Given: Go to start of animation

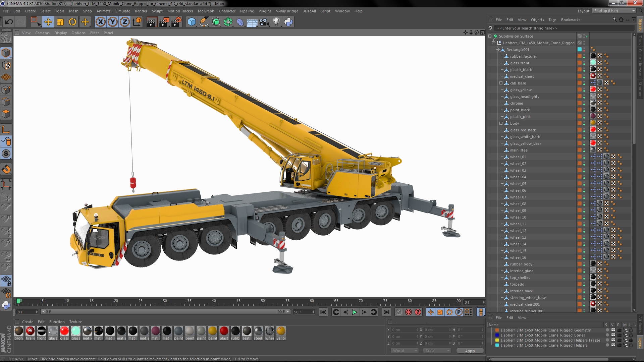Looking at the screenshot, I should click(323, 312).
